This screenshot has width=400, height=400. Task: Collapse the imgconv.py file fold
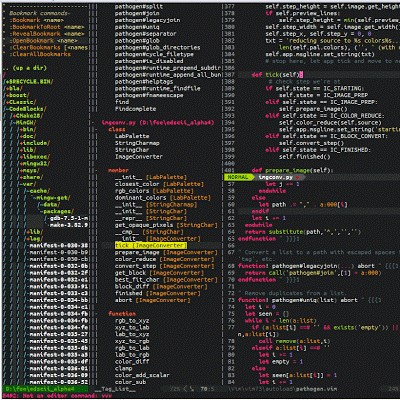157,123
